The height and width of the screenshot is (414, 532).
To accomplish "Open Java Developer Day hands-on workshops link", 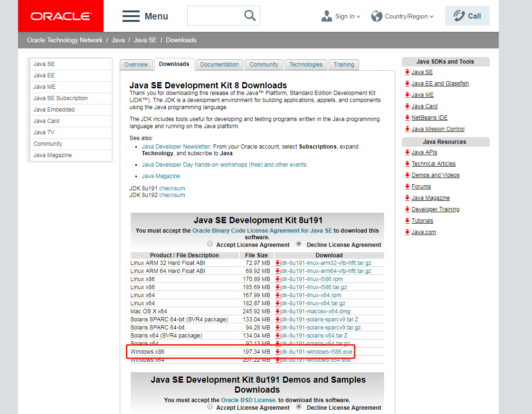I will pos(224,164).
